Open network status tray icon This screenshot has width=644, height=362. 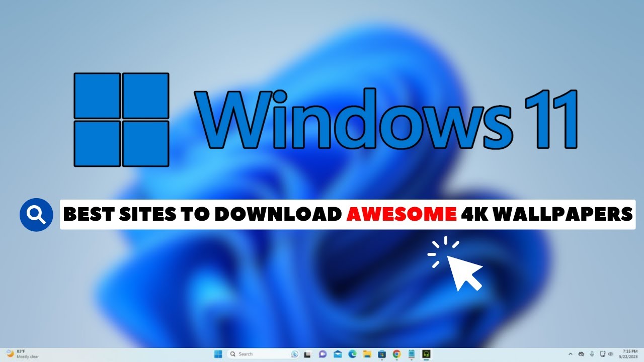click(602, 354)
